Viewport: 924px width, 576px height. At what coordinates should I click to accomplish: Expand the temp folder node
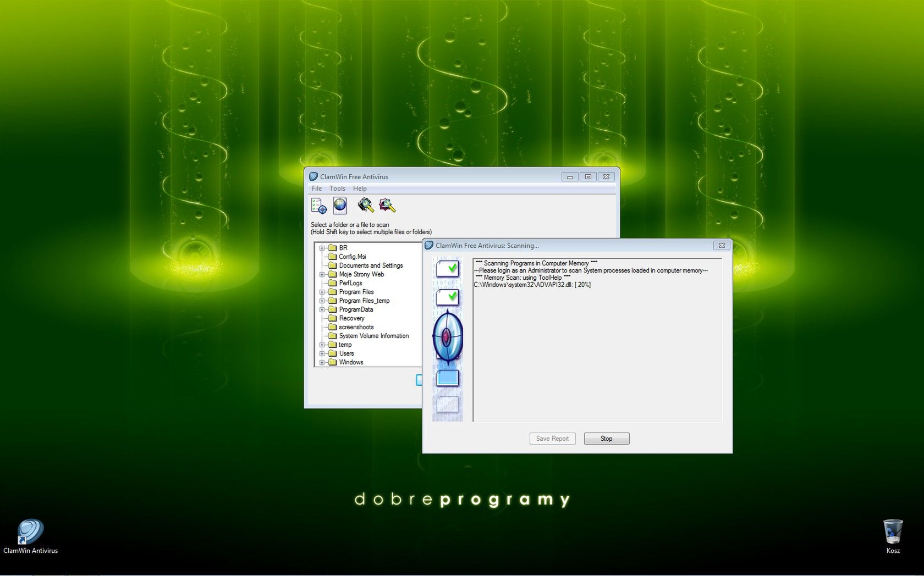tap(322, 345)
